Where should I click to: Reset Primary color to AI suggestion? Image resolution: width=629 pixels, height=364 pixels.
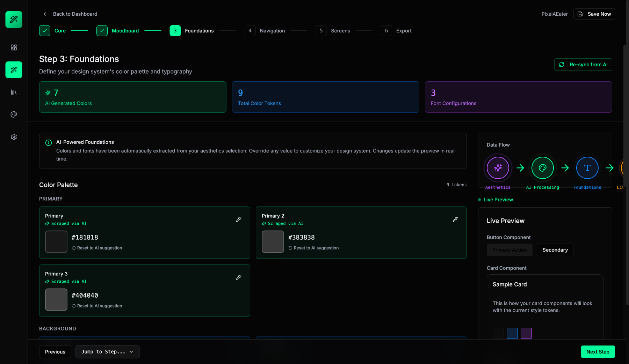pos(97,248)
